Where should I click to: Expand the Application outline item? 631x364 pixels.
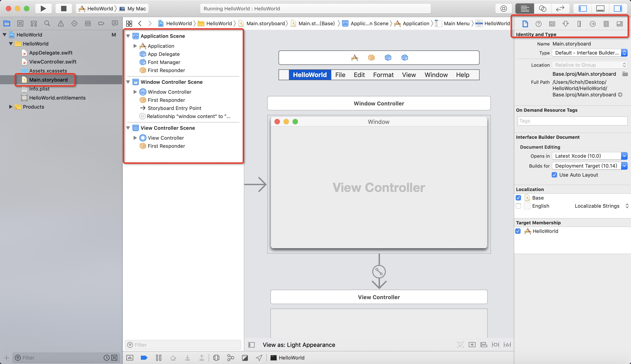(x=135, y=46)
